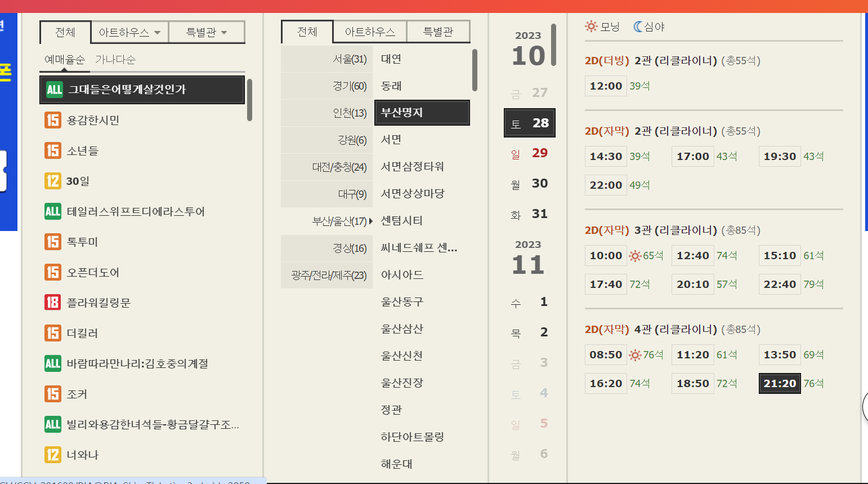Click the 18 rating icon beside 플라워킬링문
Image resolution: width=868 pixels, height=484 pixels.
53,303
